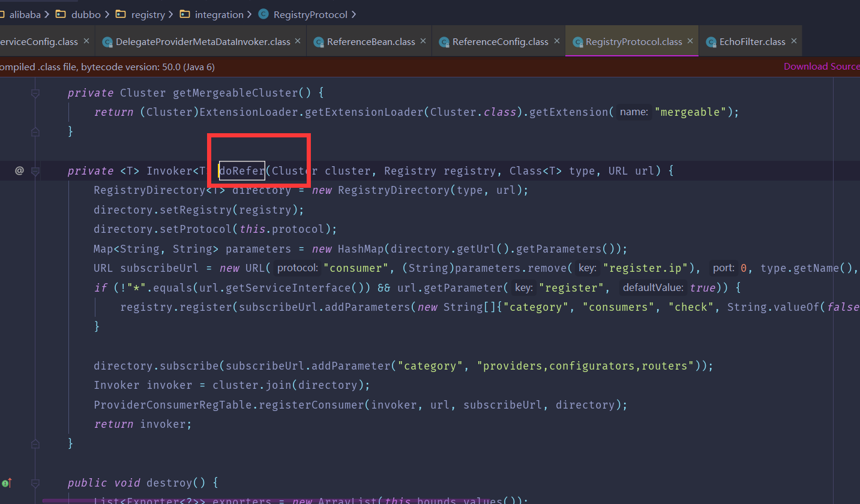860x504 pixels.
Task: Click the folder icon before integration in the breadcrumb
Action: coord(185,14)
